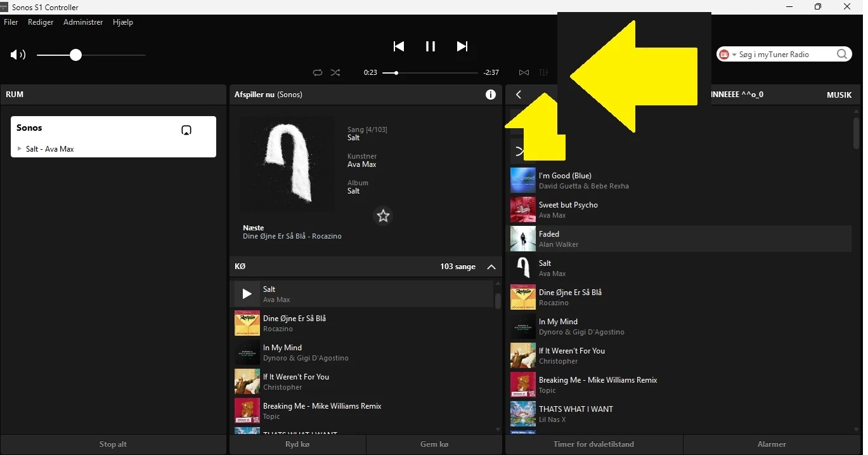
Task: Select Dine Øjne Er Så Blå in right playlist
Action: click(681, 297)
